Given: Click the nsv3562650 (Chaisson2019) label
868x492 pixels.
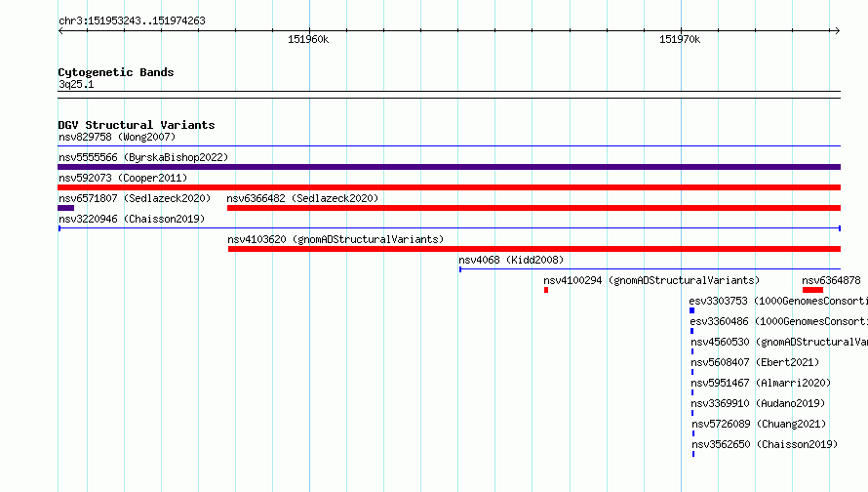Looking at the screenshot, I should [765, 444].
